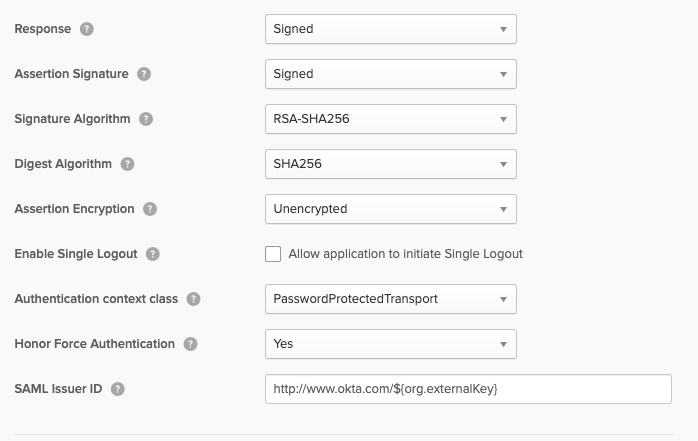Expand the PasswordProtectedTransport dropdown

click(x=391, y=299)
